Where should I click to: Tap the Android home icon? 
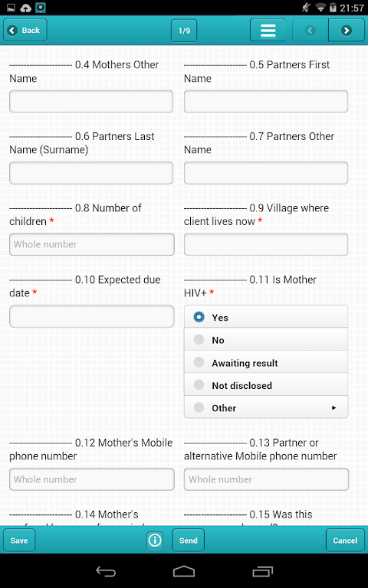184,571
